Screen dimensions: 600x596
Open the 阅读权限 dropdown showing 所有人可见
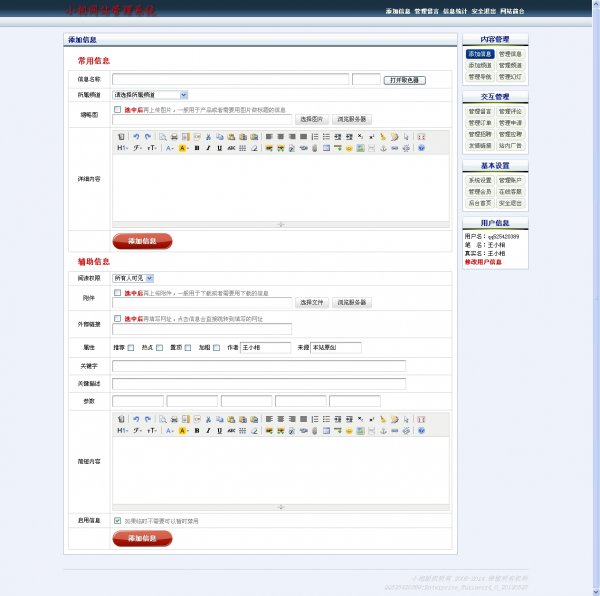click(x=133, y=277)
